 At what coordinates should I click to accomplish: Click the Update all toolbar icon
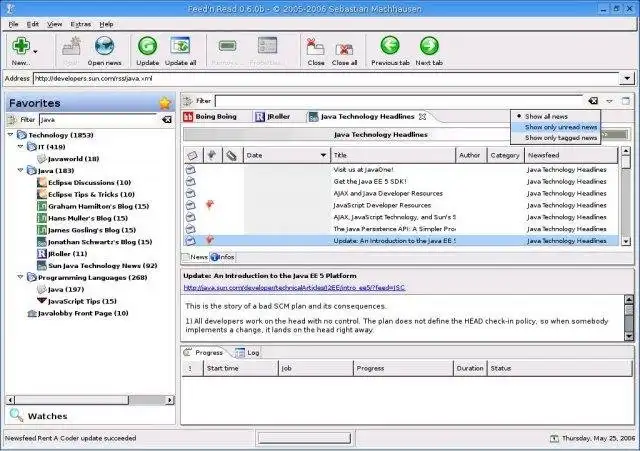(180, 46)
